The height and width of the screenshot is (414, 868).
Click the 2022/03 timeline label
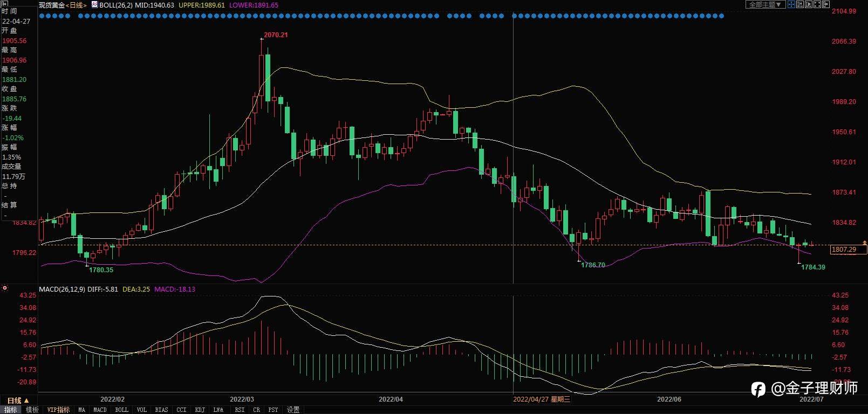242,399
